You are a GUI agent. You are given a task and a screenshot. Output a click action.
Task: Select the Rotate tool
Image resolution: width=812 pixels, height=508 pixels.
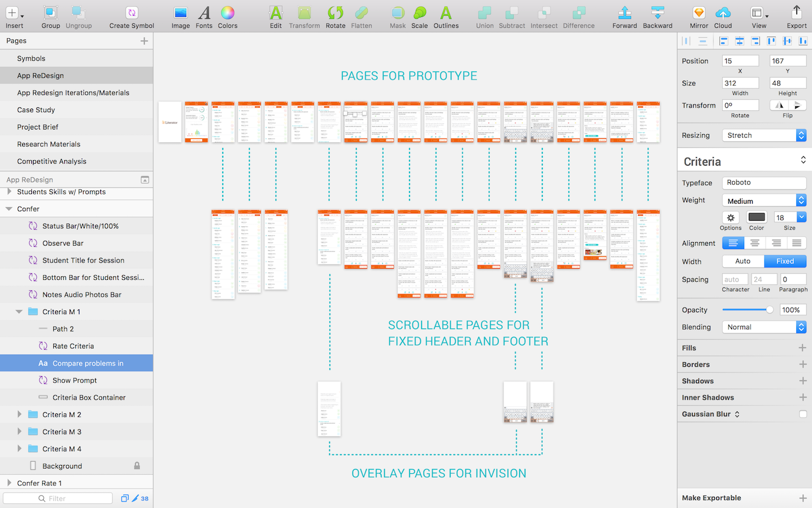click(x=335, y=13)
